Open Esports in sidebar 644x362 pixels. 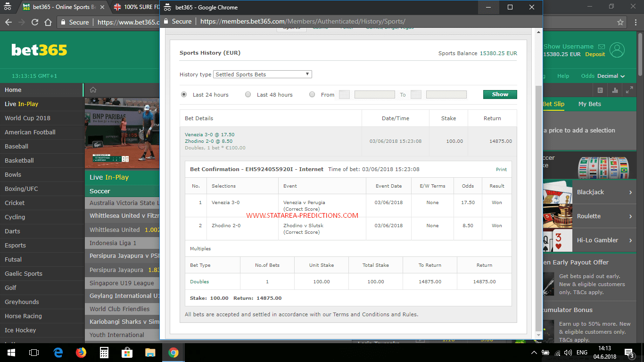[x=41, y=245]
